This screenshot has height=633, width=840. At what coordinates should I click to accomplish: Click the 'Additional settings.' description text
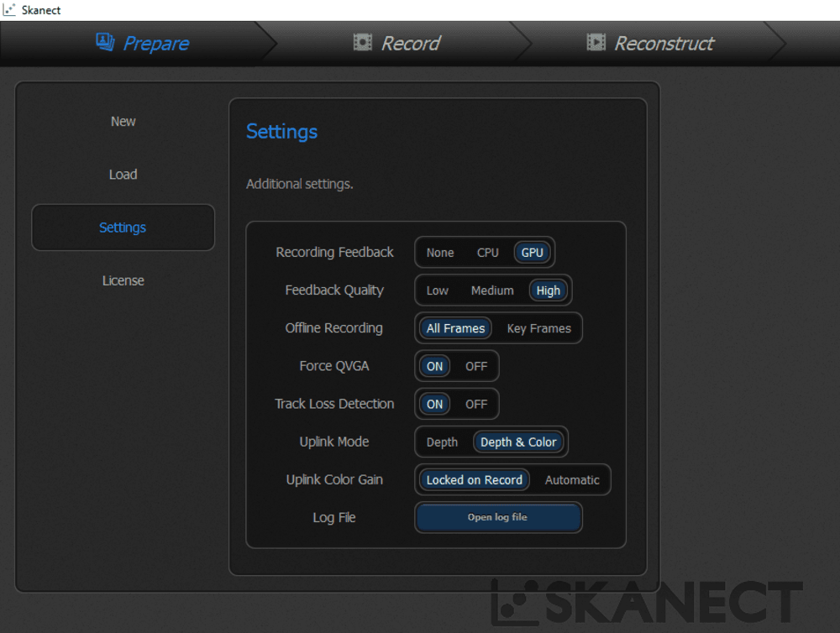tap(300, 184)
